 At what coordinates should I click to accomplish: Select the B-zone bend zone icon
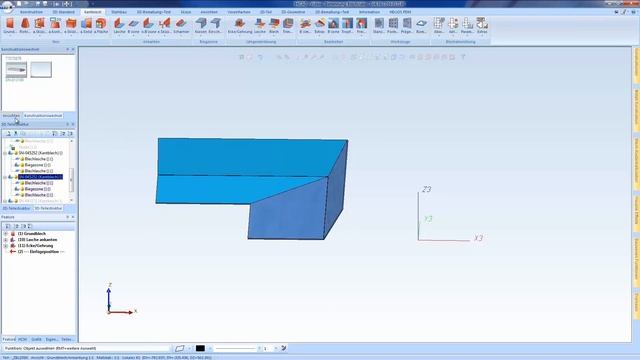[133, 23]
